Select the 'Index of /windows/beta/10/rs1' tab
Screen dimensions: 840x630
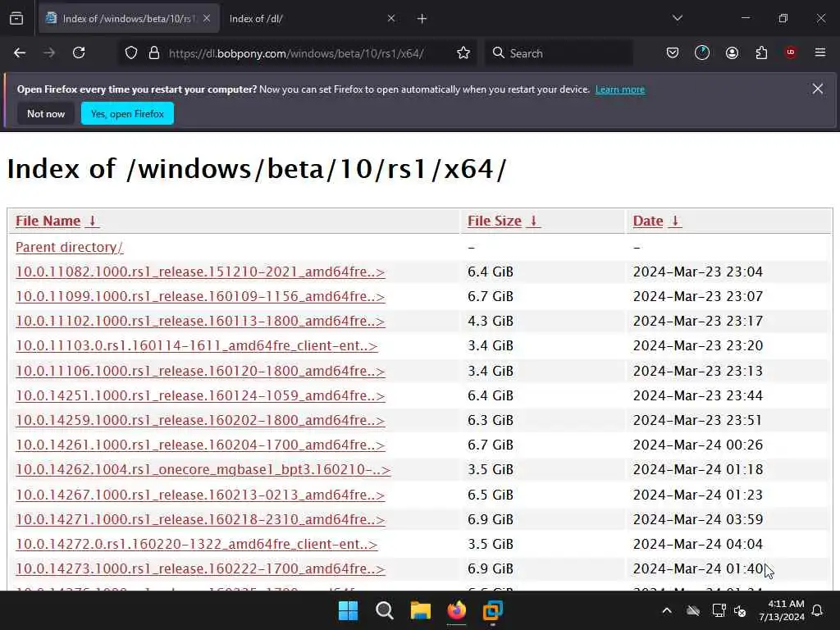129,19
